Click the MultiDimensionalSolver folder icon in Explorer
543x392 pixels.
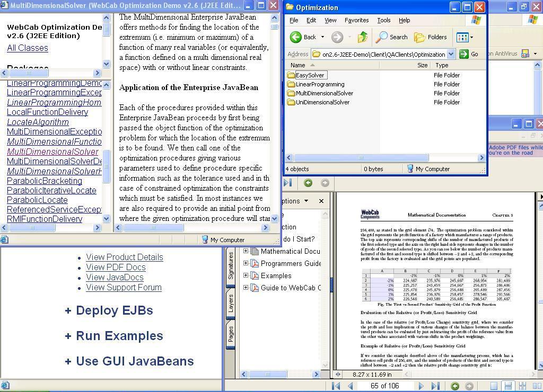291,93
